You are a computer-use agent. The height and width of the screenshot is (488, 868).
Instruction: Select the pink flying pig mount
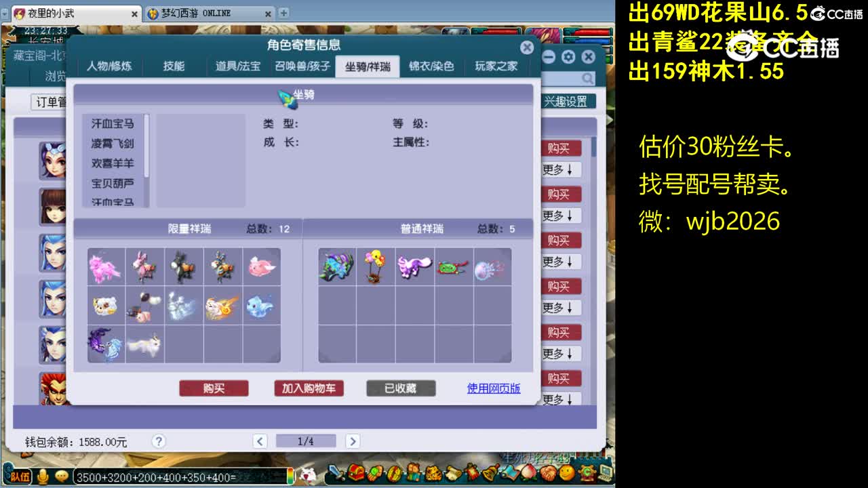[262, 266]
